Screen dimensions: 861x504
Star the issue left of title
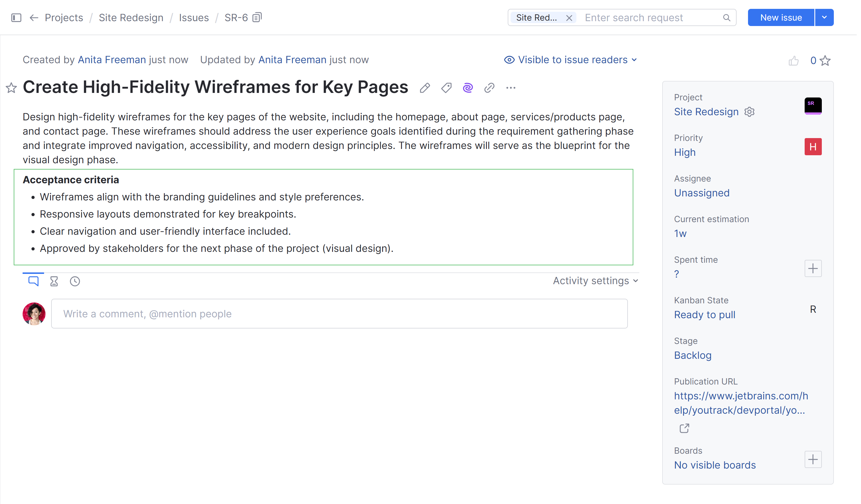pyautogui.click(x=11, y=88)
